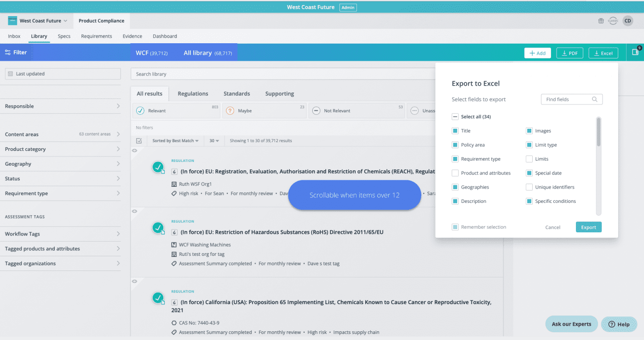The width and height of the screenshot is (644, 340).
Task: Uncheck Select all (34) fields
Action: pyautogui.click(x=455, y=116)
